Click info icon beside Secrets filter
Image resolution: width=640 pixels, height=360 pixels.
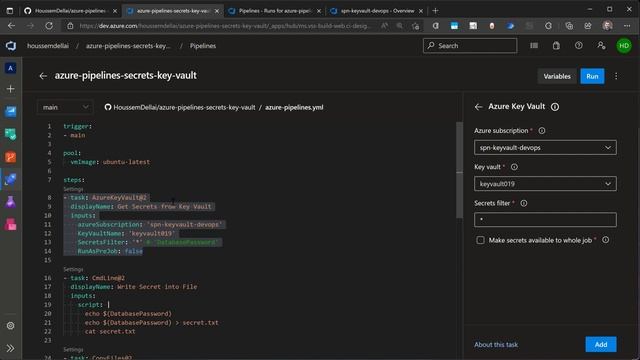pyautogui.click(x=524, y=203)
